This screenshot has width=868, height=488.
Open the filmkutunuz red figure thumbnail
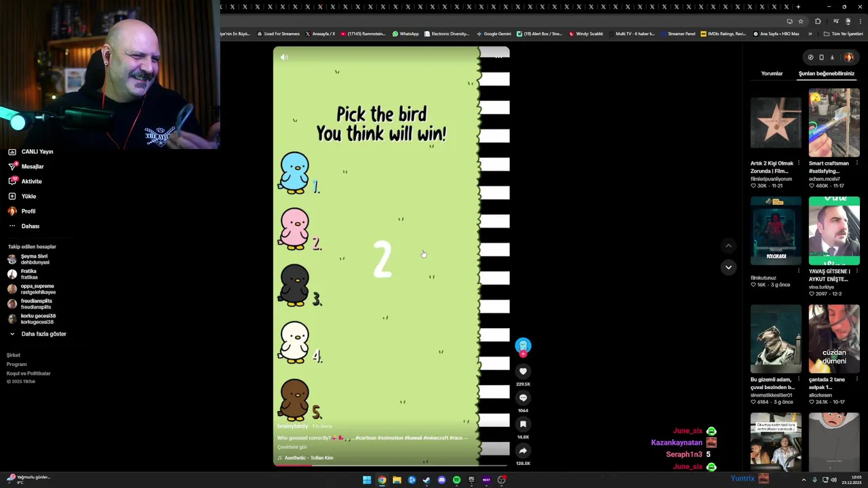tap(776, 231)
